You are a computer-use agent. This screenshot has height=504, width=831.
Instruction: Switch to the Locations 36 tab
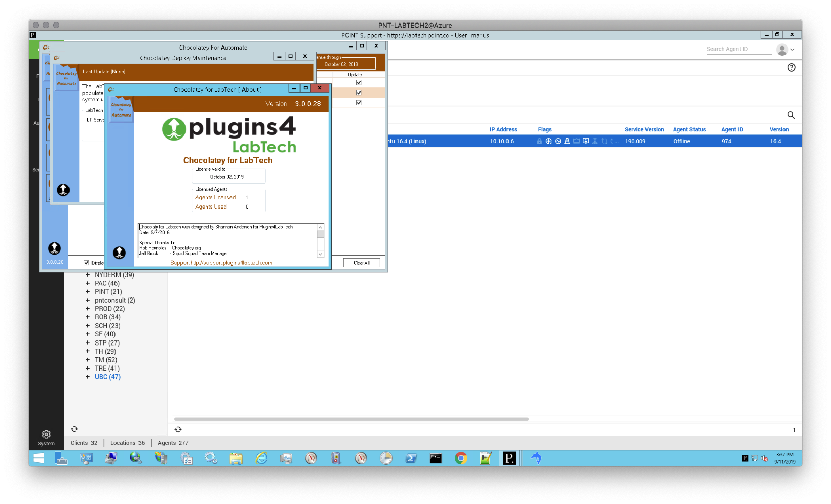[127, 443]
